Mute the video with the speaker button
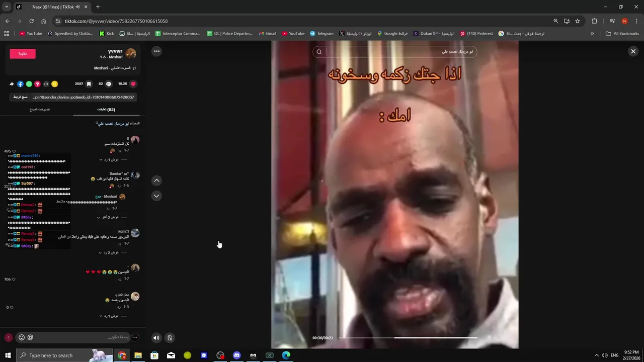The image size is (644, 362). [156, 338]
